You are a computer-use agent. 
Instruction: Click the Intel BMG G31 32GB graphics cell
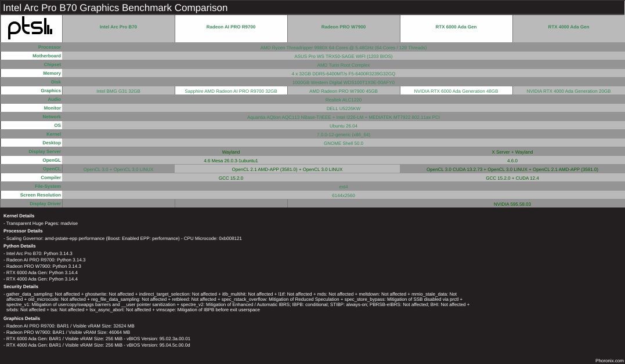tap(118, 91)
